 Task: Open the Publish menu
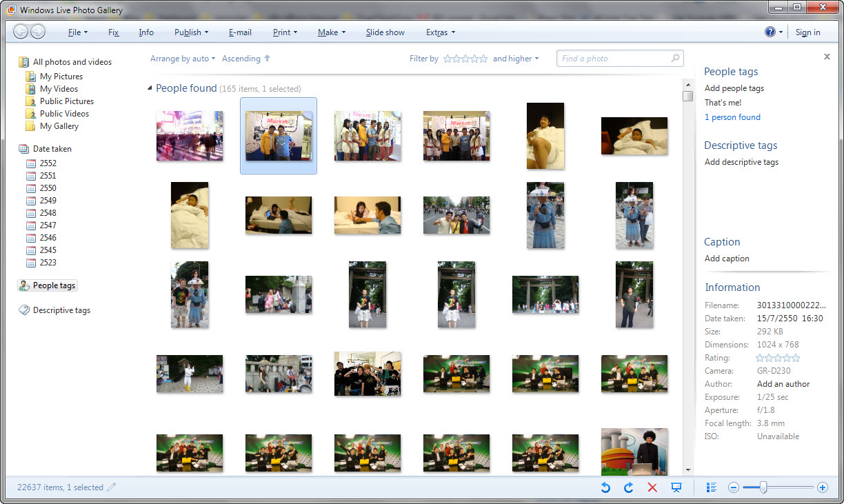(191, 32)
